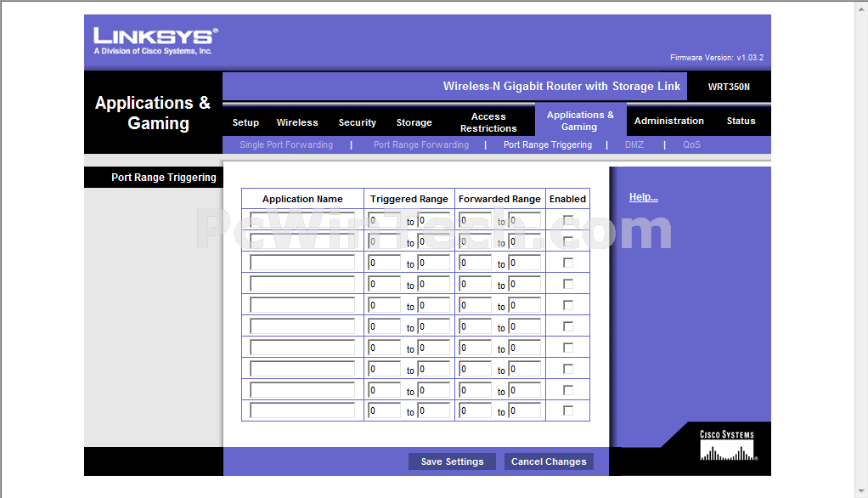Image resolution: width=868 pixels, height=498 pixels.
Task: Click the Application Name column header
Action: [x=302, y=199]
